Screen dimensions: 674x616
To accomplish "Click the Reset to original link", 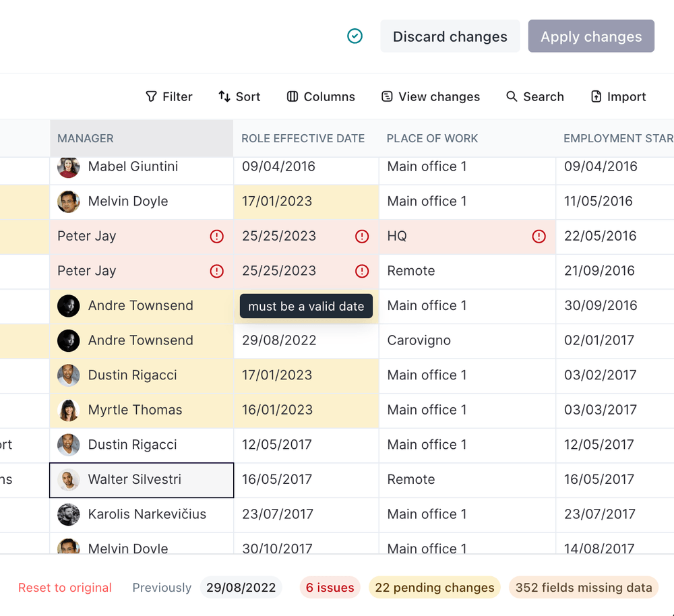I will (x=65, y=587).
